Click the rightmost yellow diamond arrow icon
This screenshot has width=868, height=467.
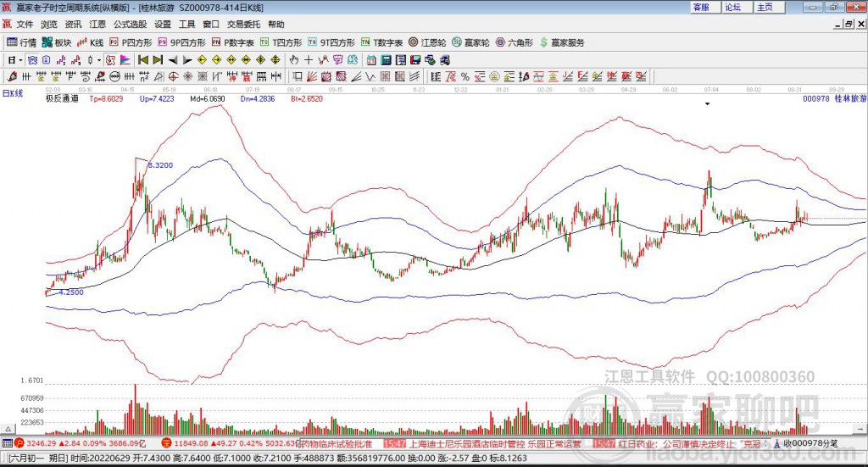point(275,60)
